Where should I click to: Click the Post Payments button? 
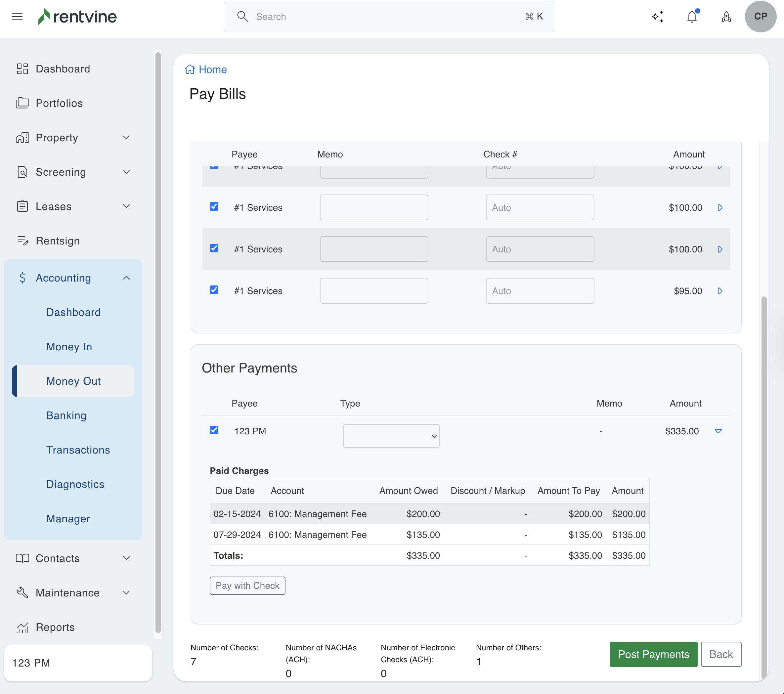653,654
